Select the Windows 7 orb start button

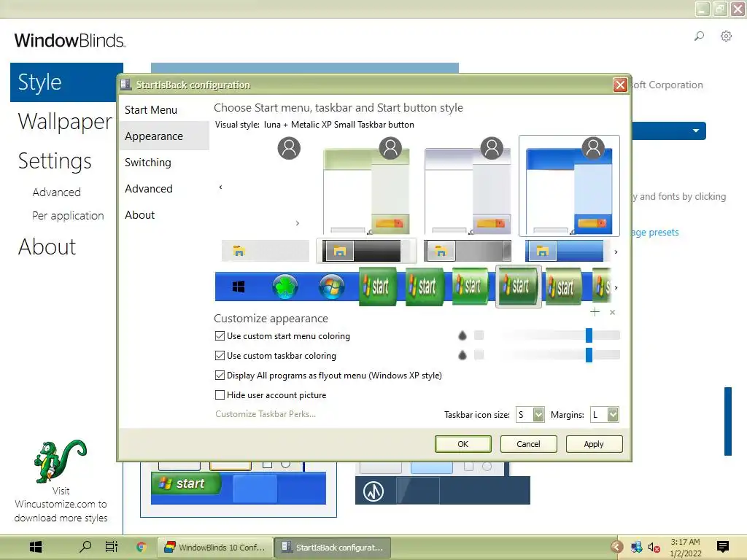[332, 287]
